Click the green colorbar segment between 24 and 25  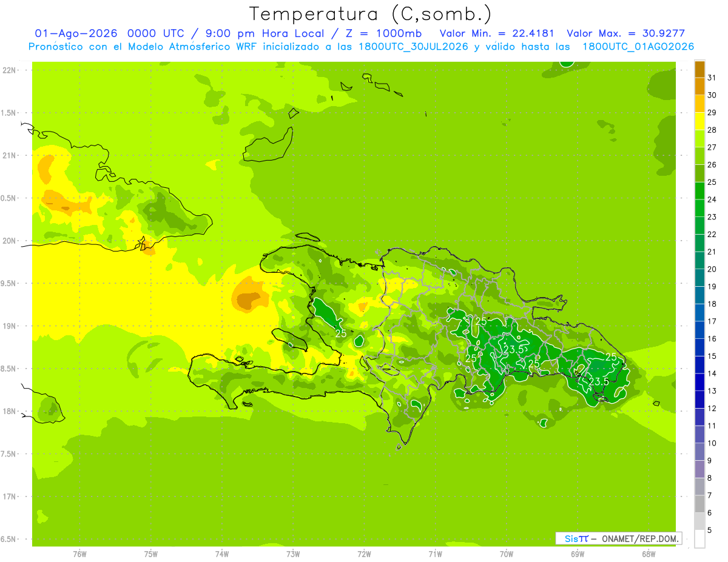pos(699,190)
